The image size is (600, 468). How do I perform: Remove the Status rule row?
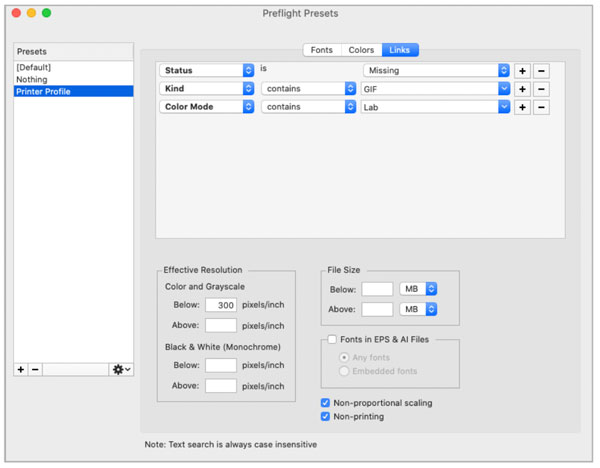(541, 71)
